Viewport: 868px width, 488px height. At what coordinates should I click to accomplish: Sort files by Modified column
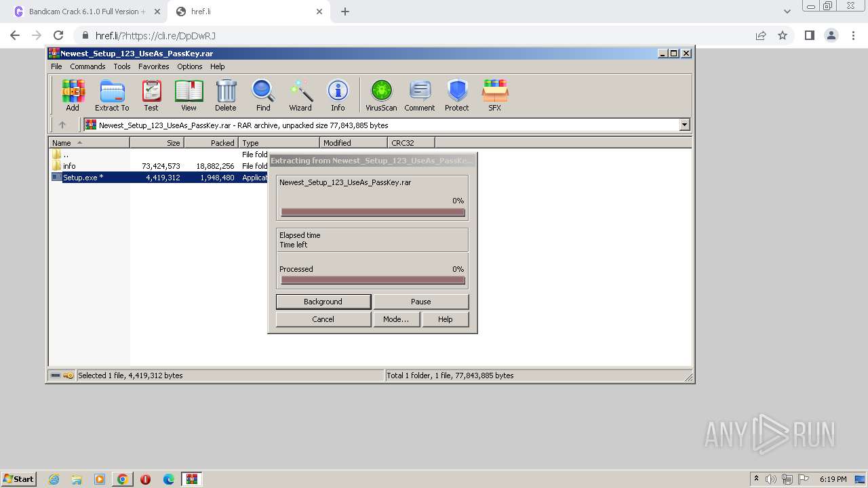pos(353,143)
